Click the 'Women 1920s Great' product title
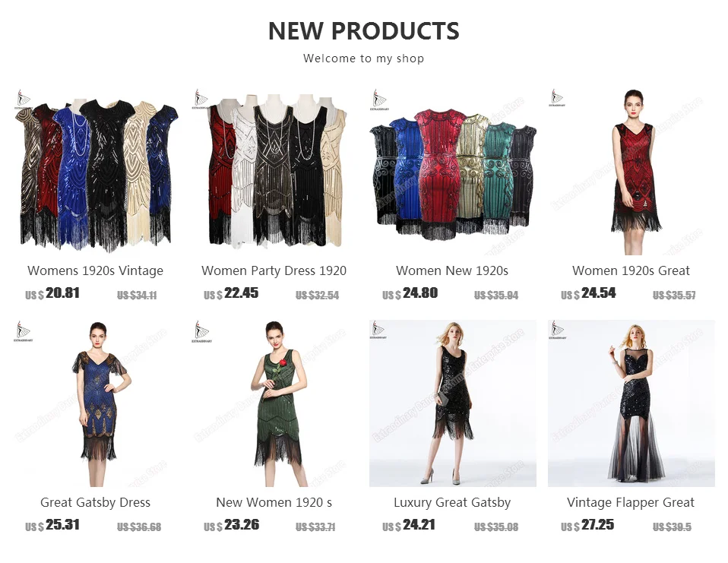Viewport: 728px width, 563px height. click(631, 270)
